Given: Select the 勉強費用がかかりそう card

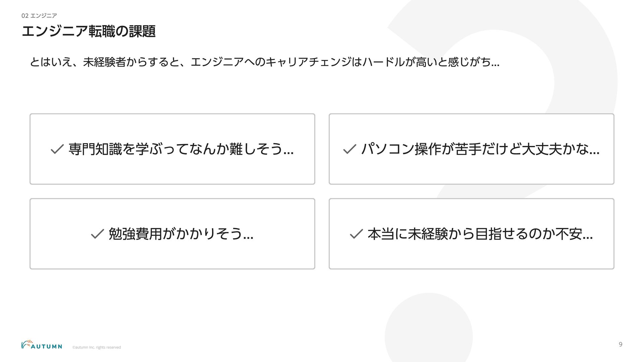Looking at the screenshot, I should pos(172,234).
